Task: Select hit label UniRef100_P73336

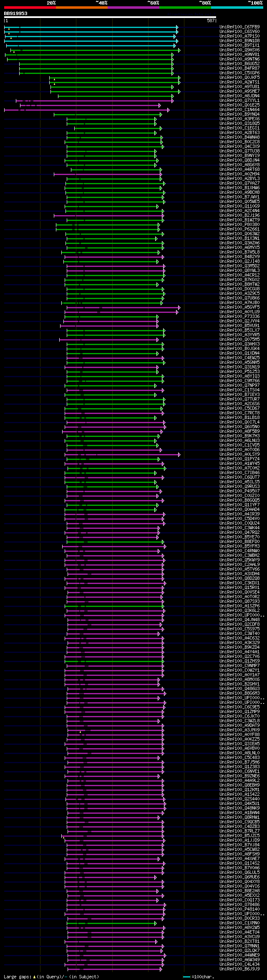Action: coord(239,317)
